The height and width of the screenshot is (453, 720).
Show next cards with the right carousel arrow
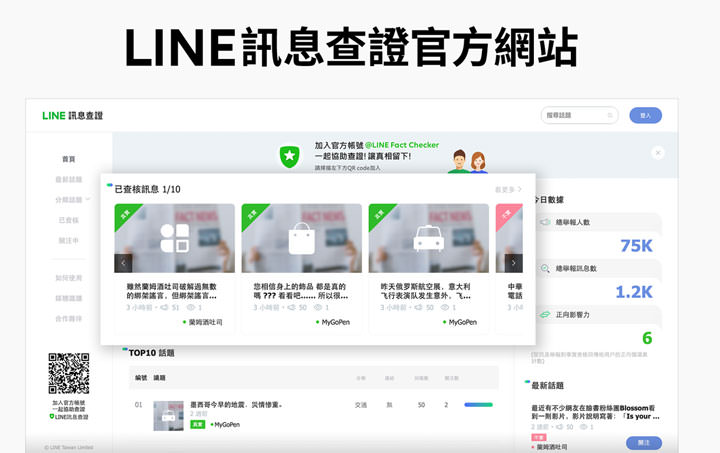tap(513, 263)
